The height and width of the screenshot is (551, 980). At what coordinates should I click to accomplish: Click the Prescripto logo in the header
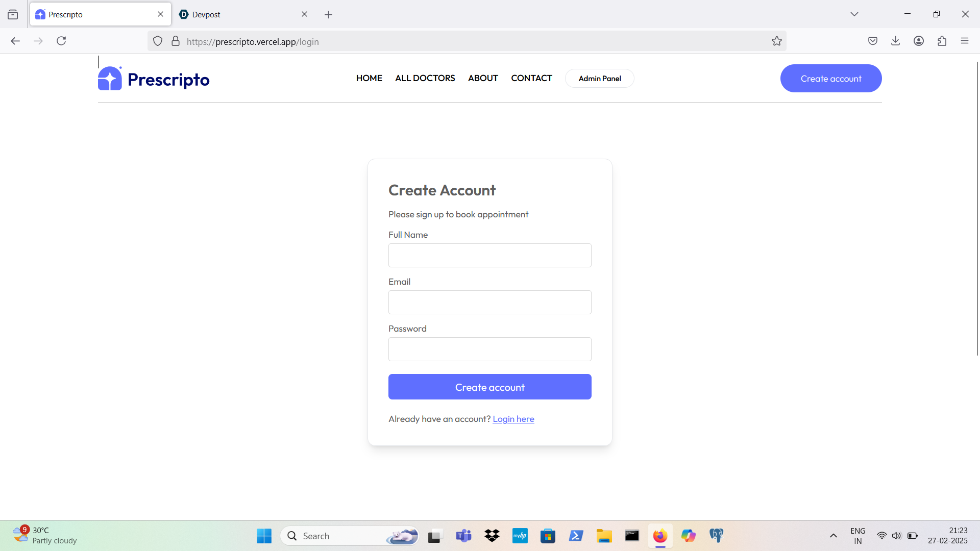[154, 79]
